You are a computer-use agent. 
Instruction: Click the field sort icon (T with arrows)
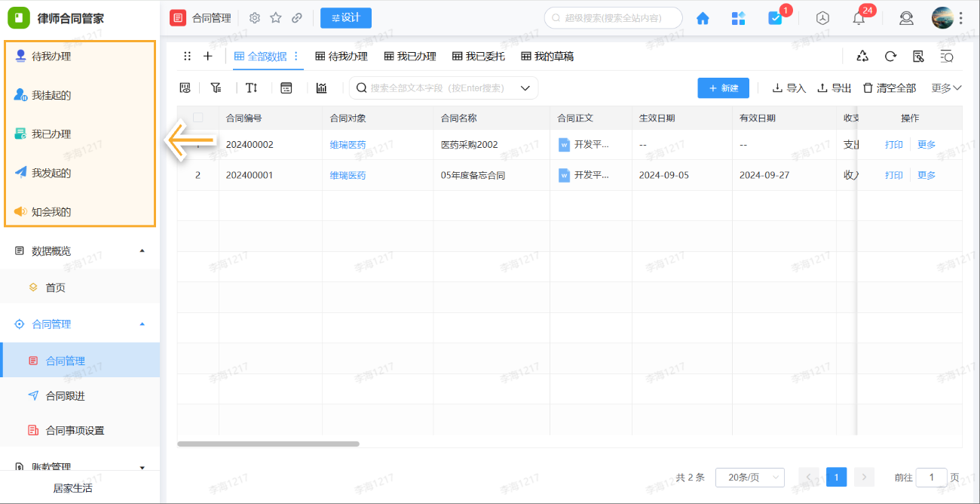pyautogui.click(x=251, y=88)
